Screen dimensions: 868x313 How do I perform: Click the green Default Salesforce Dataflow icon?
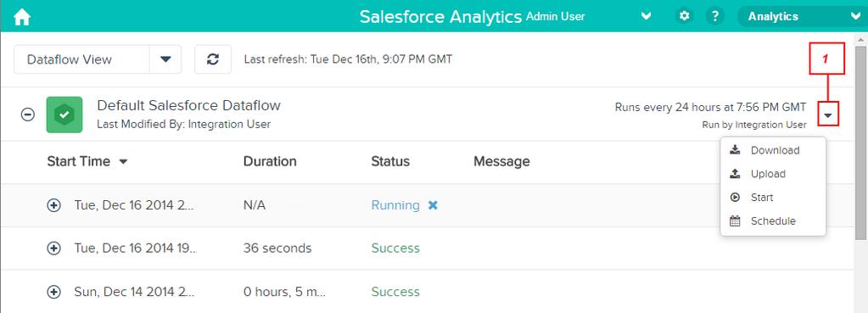click(64, 115)
